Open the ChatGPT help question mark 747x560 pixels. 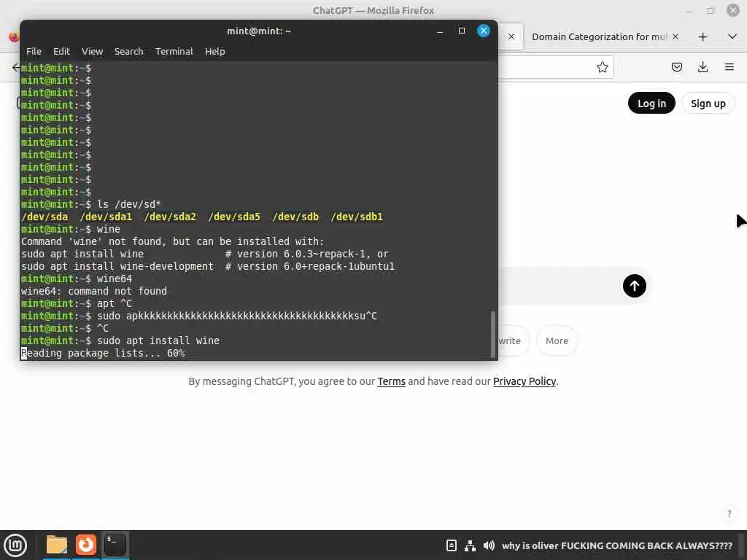(x=729, y=513)
